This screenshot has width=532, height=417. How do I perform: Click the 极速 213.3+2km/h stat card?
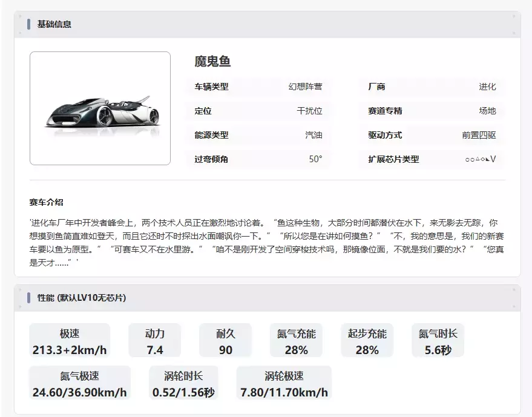pyautogui.click(x=70, y=341)
